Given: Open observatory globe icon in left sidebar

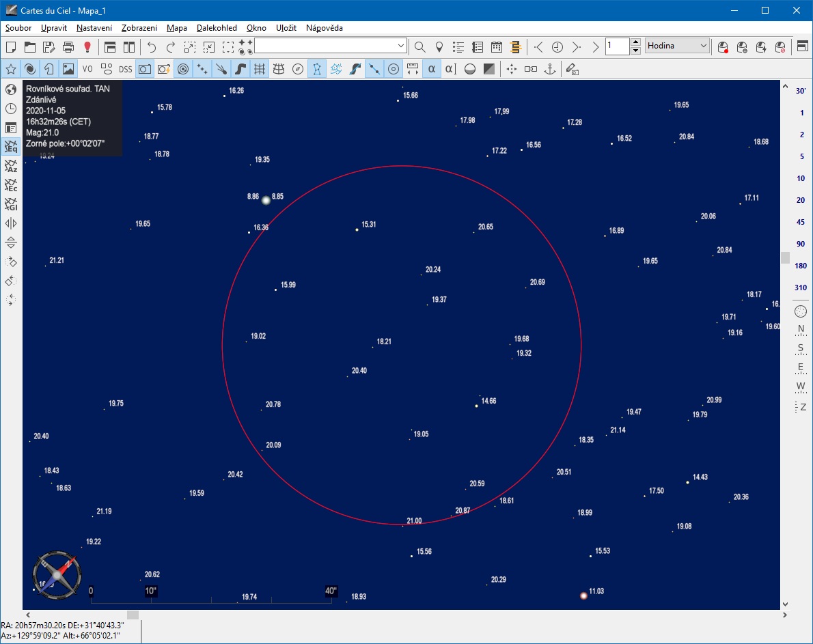Looking at the screenshot, I should (11, 89).
